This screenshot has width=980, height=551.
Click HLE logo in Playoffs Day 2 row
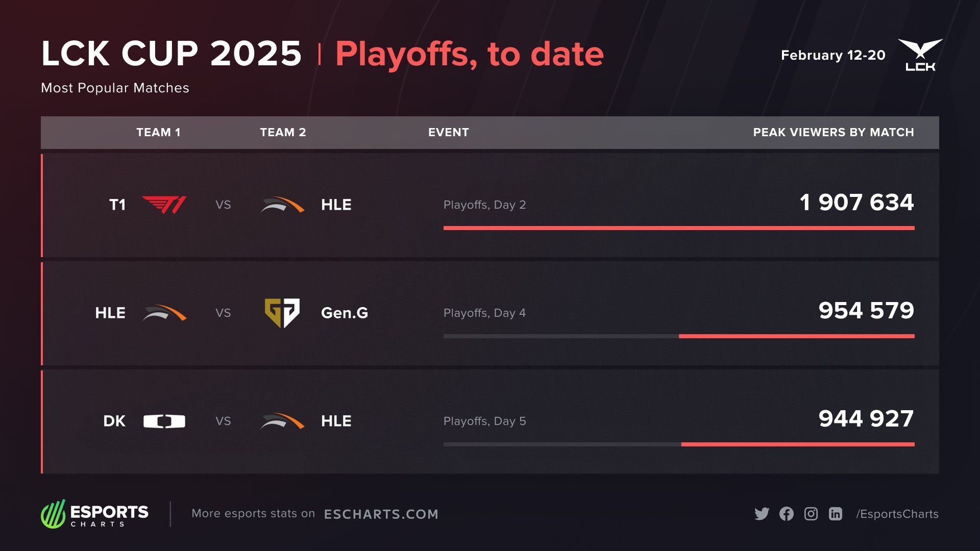[282, 205]
